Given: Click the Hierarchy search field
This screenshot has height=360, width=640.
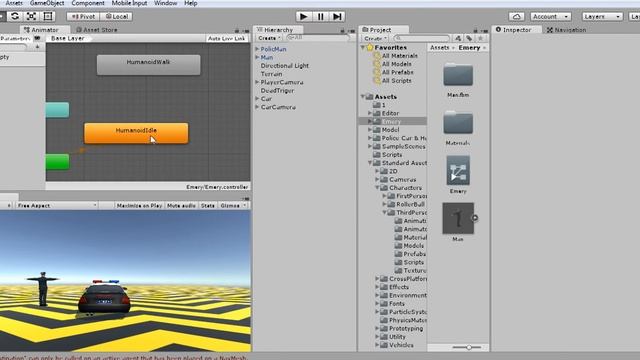Looking at the screenshot, I should (318, 38).
